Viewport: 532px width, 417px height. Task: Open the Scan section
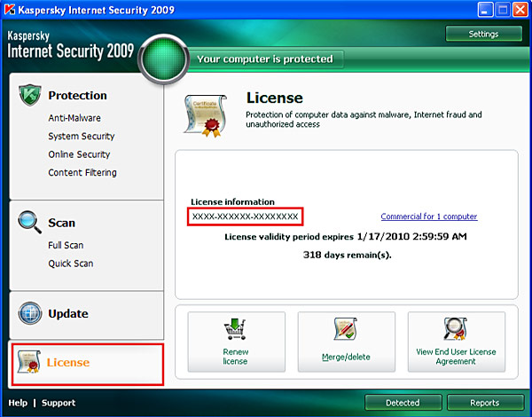(x=61, y=223)
